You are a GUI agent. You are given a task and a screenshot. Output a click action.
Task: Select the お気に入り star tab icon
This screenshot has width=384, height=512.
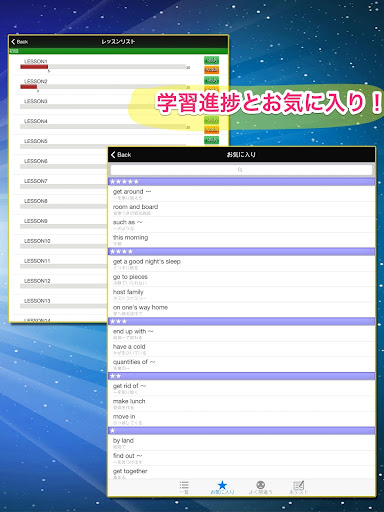tap(222, 485)
